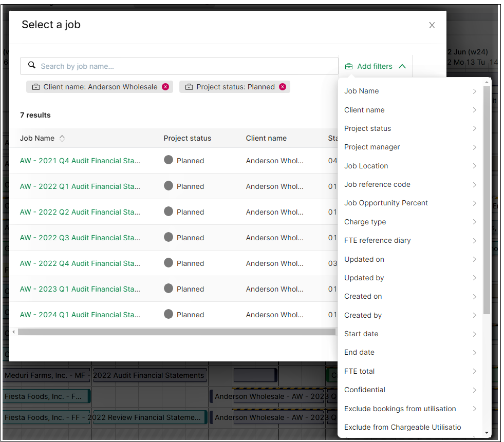Collapse the Add filters dropdown
Image resolution: width=504 pixels, height=442 pixels.
click(x=402, y=66)
